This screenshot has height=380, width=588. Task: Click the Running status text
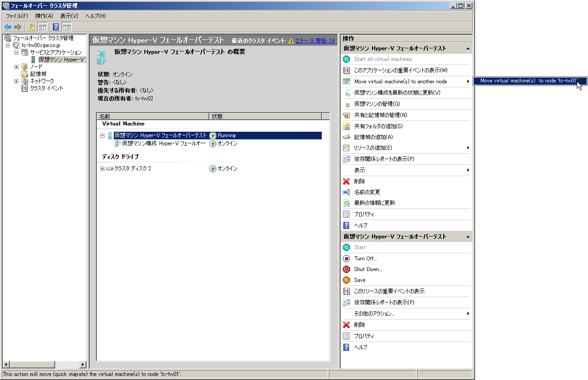coord(227,135)
